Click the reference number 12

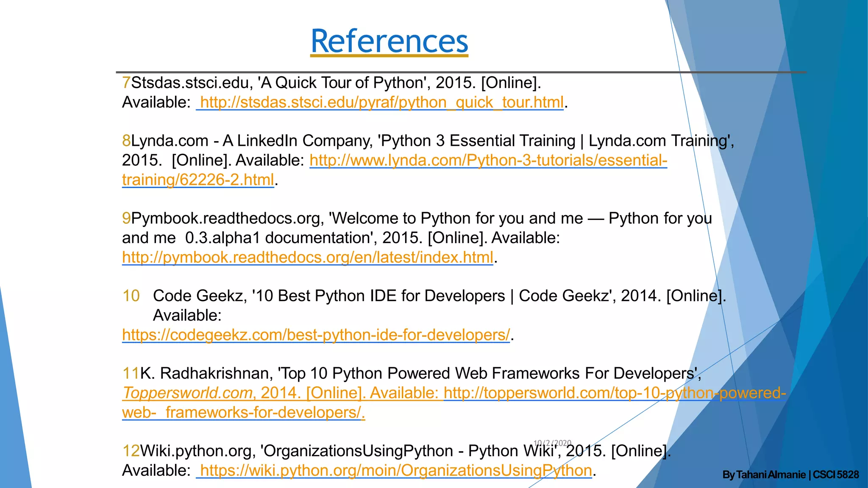(131, 451)
